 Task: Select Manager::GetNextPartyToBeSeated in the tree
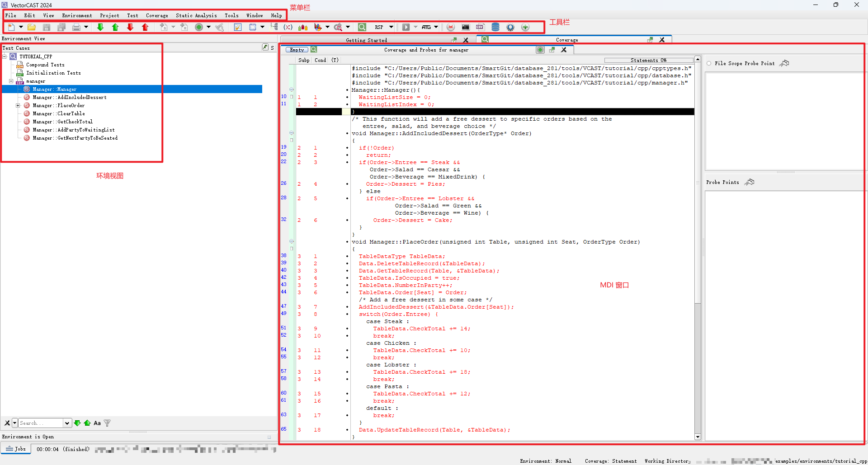pyautogui.click(x=75, y=138)
